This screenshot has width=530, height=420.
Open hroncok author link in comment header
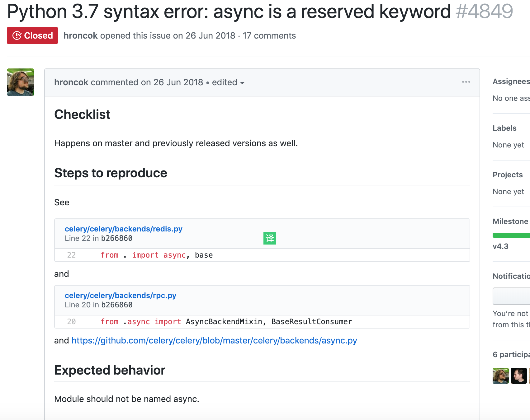(x=71, y=82)
